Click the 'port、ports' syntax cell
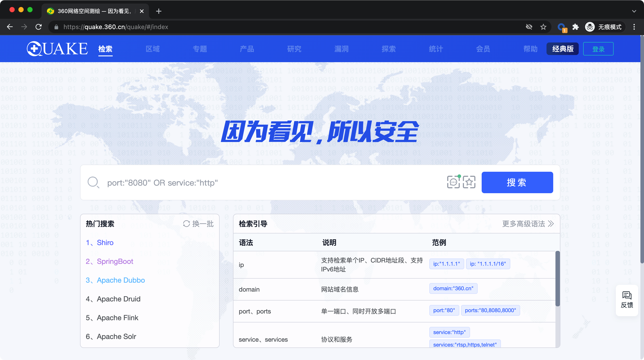Image resolution: width=644 pixels, height=360 pixels. (255, 311)
